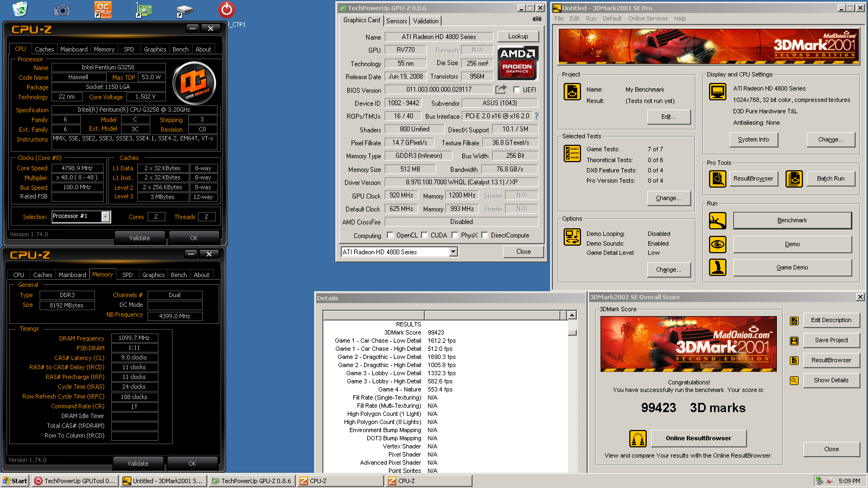
Task: Toggle the UEFI checkbox in GPU-Z
Action: pos(516,90)
